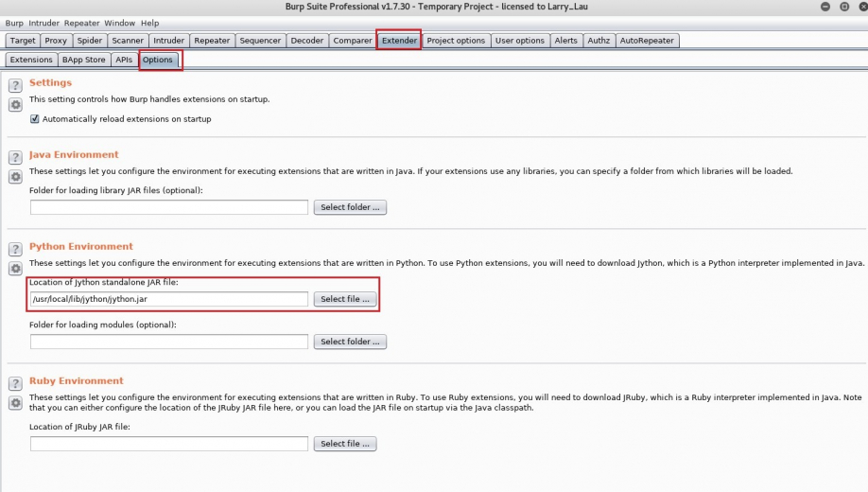Open help for the Settings section
The width and height of the screenshot is (868, 492).
pyautogui.click(x=15, y=85)
